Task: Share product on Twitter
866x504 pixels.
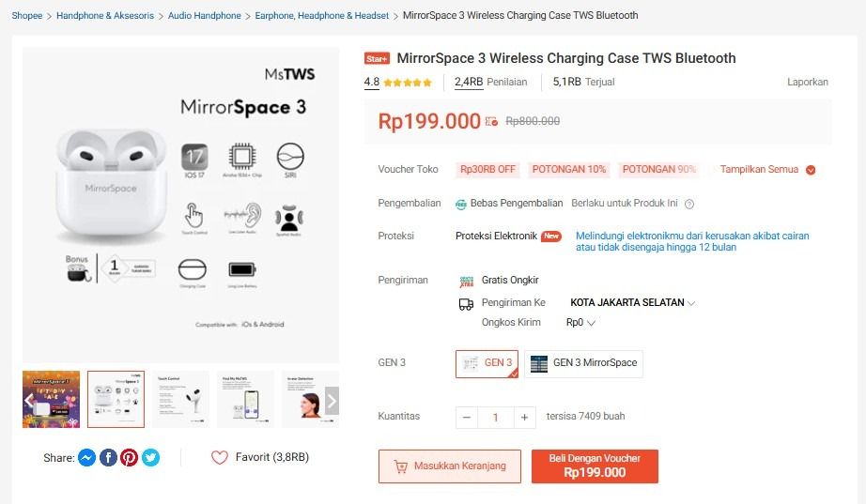Action: (150, 458)
